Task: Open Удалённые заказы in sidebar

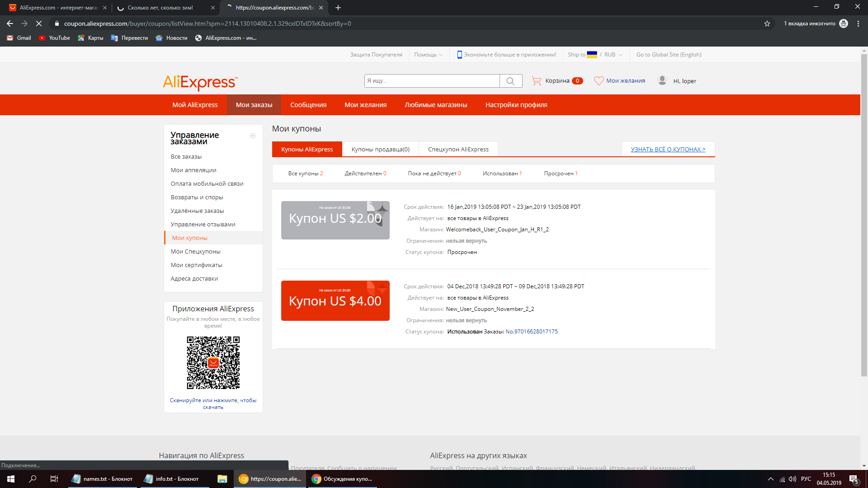Action: click(198, 211)
